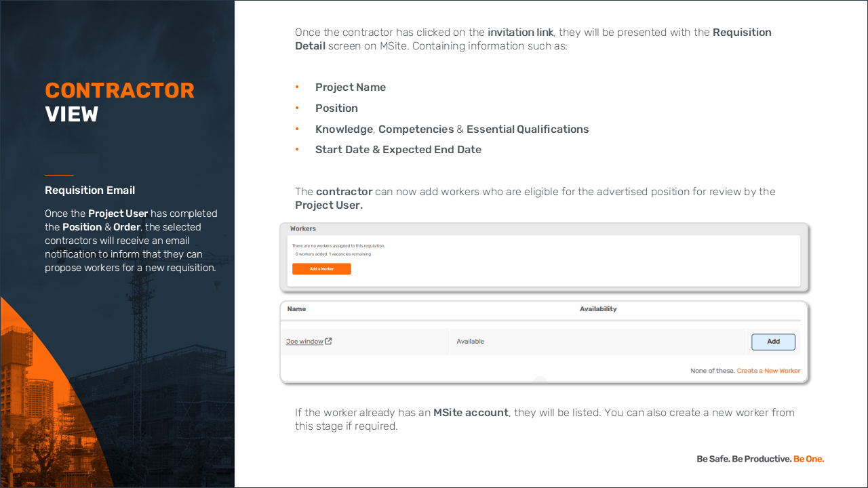
Task: Select the Requisition Email heading
Action: [x=90, y=190]
